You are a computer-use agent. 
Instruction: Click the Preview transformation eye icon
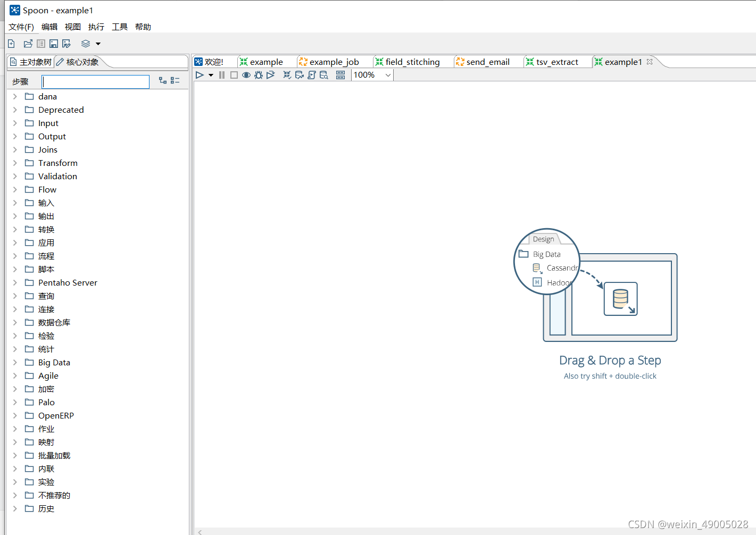pyautogui.click(x=246, y=75)
